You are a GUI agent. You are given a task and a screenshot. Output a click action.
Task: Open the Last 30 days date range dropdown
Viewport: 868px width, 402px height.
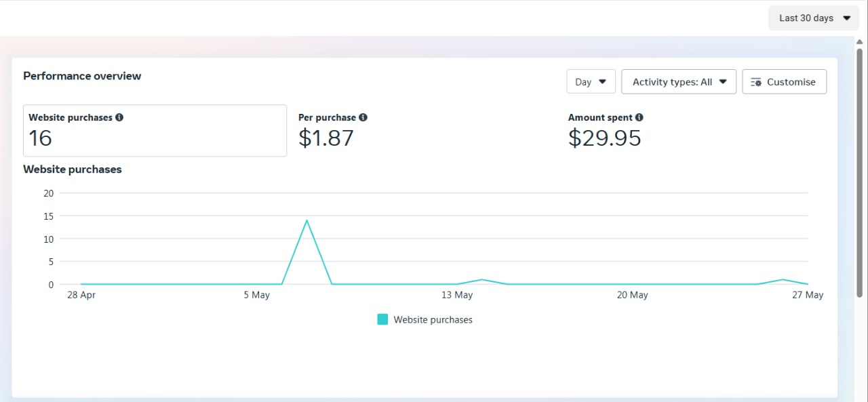pyautogui.click(x=814, y=18)
